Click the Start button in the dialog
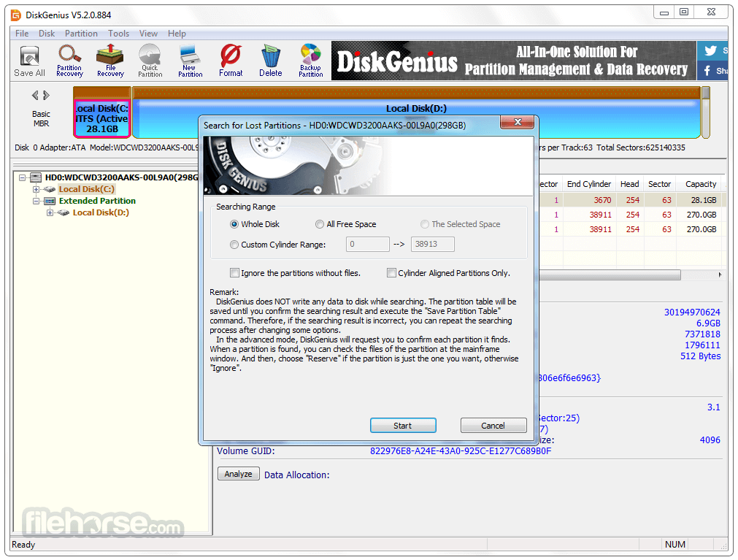Image resolution: width=738 pixels, height=560 pixels. tap(403, 426)
